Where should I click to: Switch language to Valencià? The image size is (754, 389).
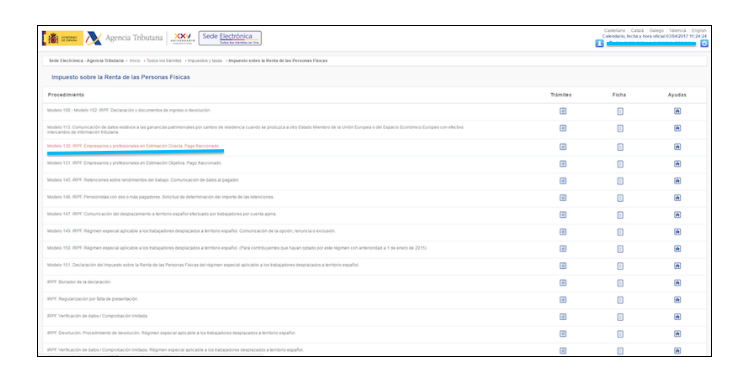[x=678, y=30]
